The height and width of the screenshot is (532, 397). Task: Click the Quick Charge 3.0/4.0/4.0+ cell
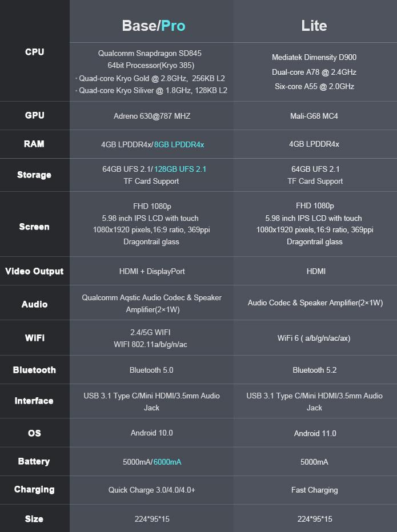coord(152,490)
